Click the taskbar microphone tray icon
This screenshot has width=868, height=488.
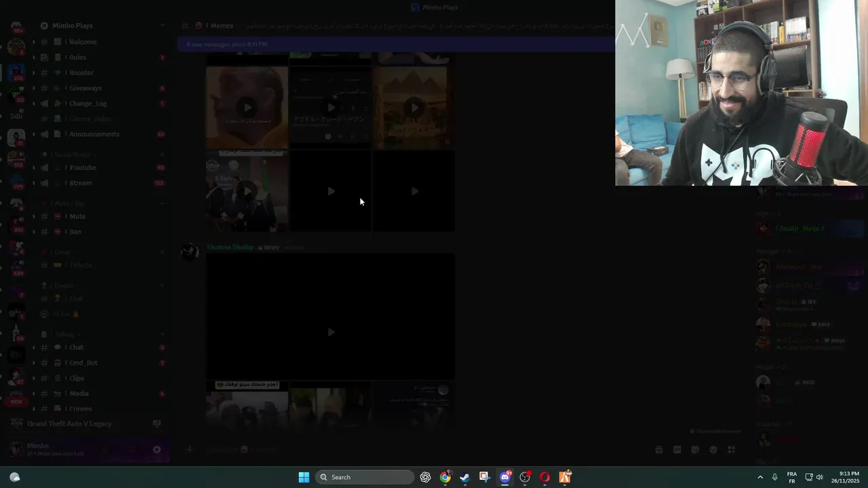[774, 477]
